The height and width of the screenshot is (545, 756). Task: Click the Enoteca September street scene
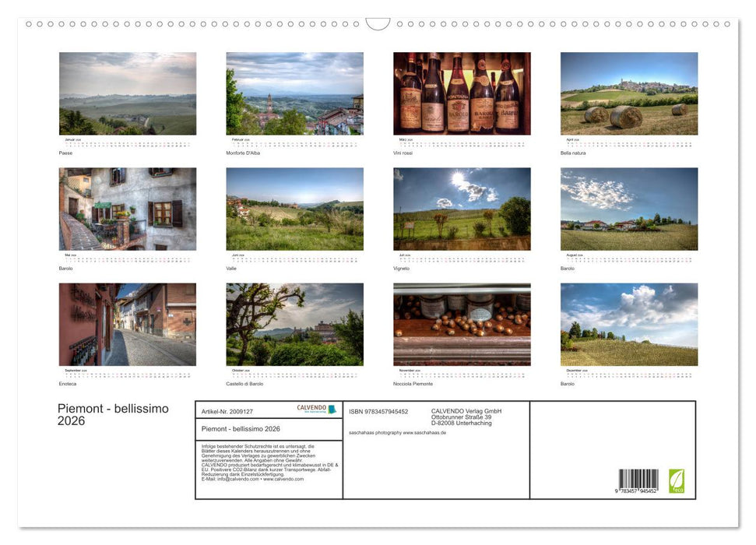(128, 325)
